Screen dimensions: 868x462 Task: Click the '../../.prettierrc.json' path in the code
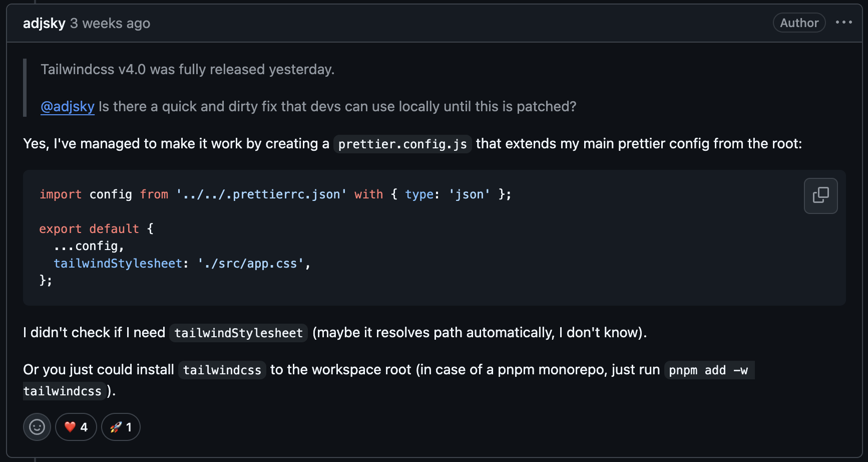tap(261, 194)
